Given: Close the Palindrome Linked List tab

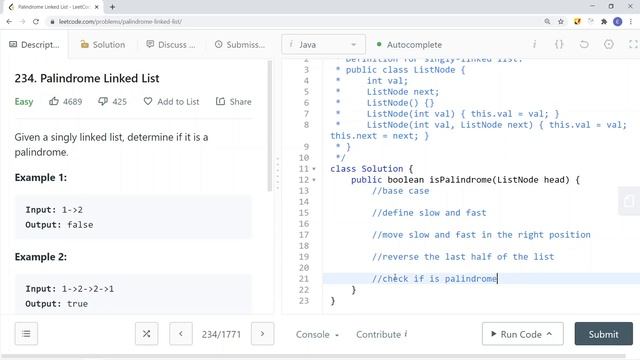Looking at the screenshot, I should 97,7.
